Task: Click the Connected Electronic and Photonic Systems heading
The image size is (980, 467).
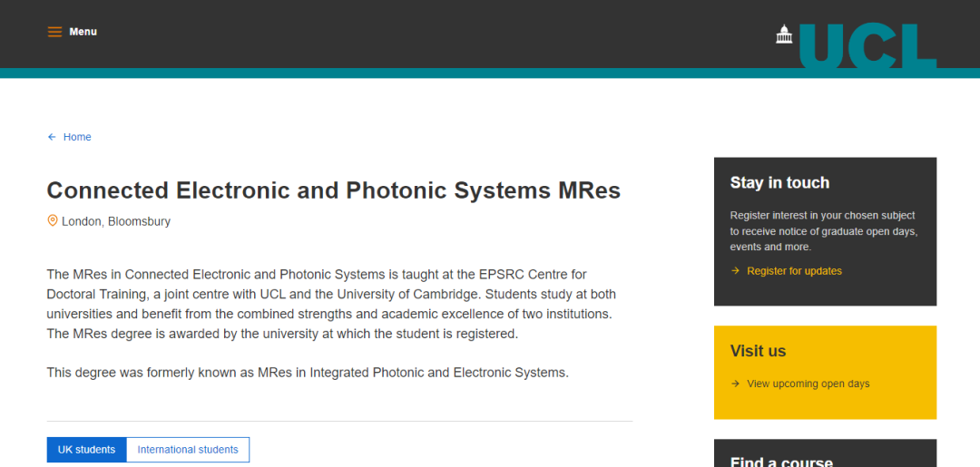Action: [x=333, y=190]
